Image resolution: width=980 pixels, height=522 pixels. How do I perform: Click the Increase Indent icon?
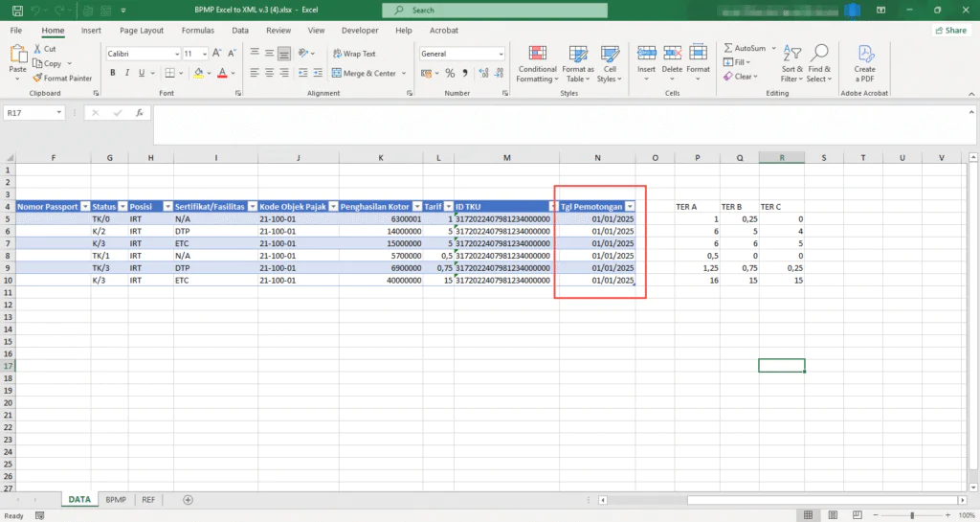tap(318, 73)
